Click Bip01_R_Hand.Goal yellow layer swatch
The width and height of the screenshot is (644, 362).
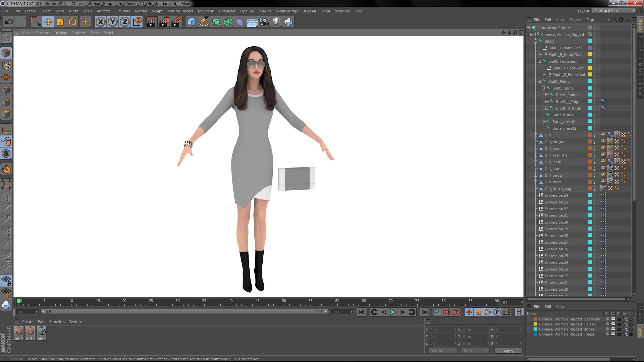click(x=590, y=55)
